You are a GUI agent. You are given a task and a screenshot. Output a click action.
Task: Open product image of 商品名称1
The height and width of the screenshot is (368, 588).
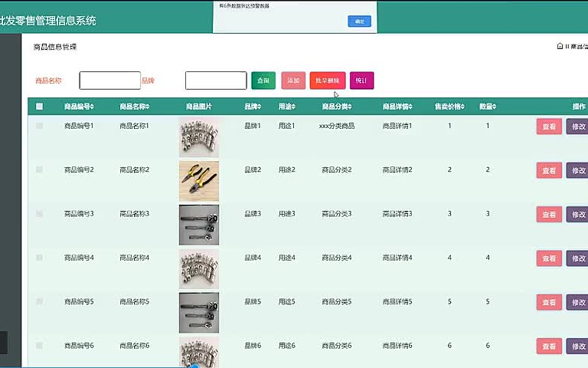199,137
